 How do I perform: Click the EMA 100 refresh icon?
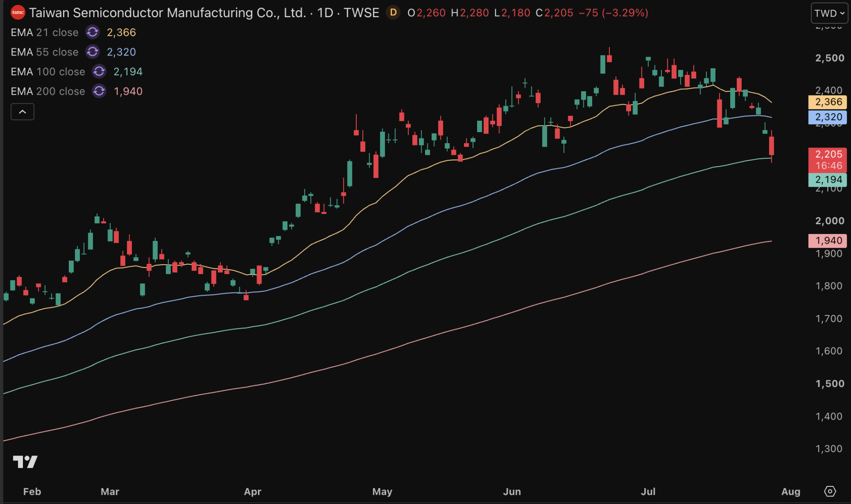99,71
